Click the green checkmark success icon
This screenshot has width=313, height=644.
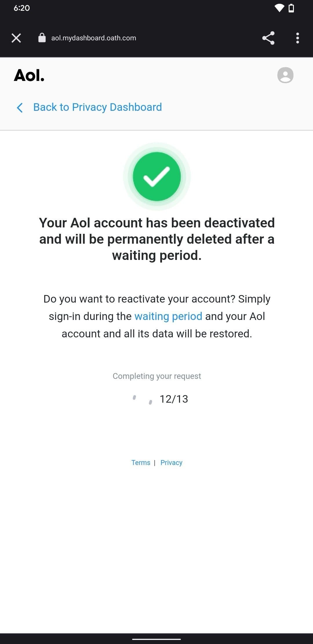(156, 176)
